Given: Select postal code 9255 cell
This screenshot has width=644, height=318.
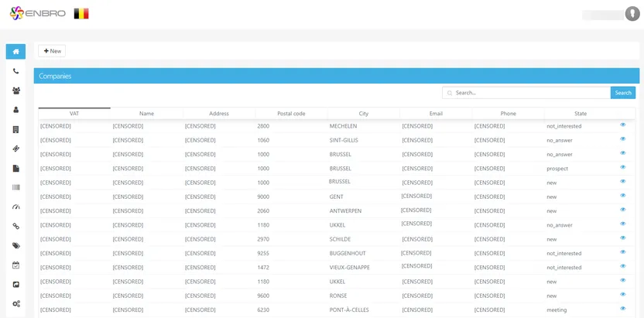Looking at the screenshot, I should pos(263,253).
